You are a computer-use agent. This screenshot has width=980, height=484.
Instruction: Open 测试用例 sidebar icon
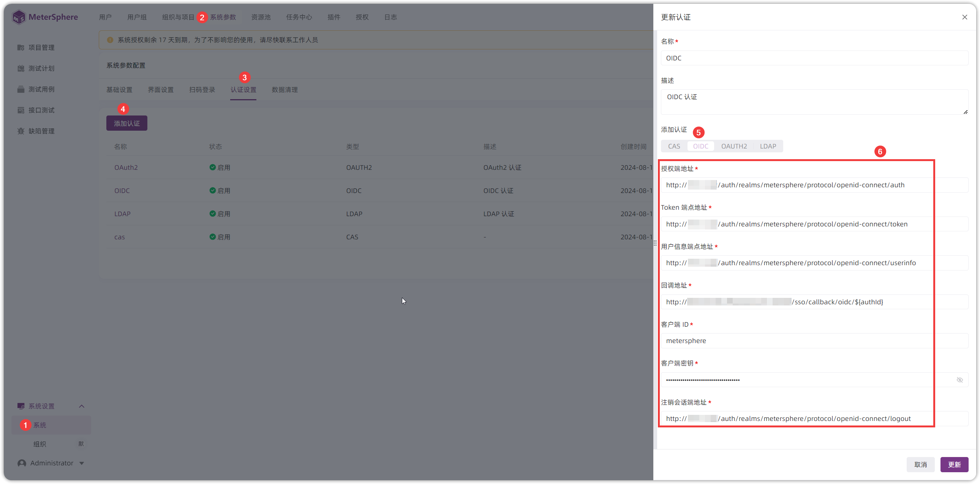[x=21, y=89]
